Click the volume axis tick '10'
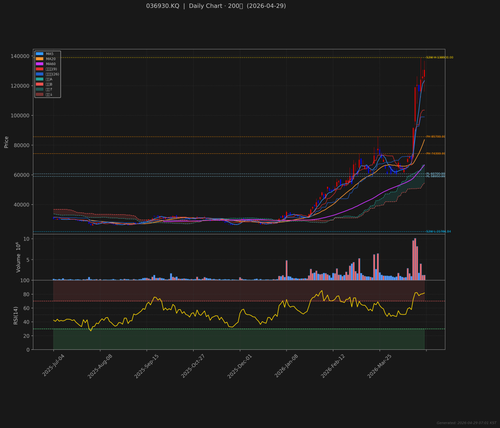 (26, 239)
